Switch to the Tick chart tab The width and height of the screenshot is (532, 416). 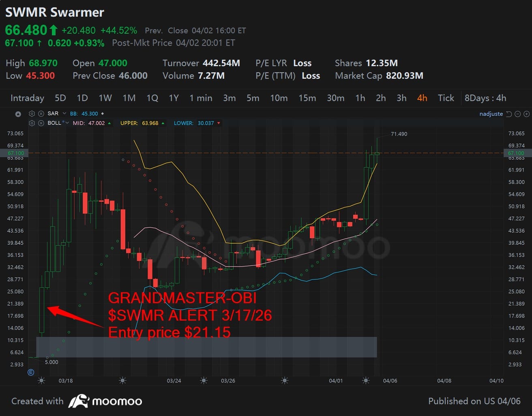[446, 98]
